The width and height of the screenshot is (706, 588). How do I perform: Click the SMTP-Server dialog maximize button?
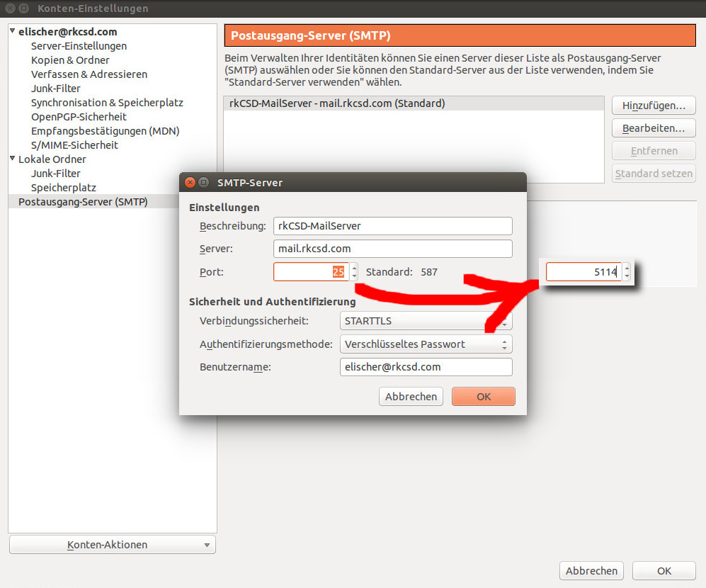[x=203, y=182]
